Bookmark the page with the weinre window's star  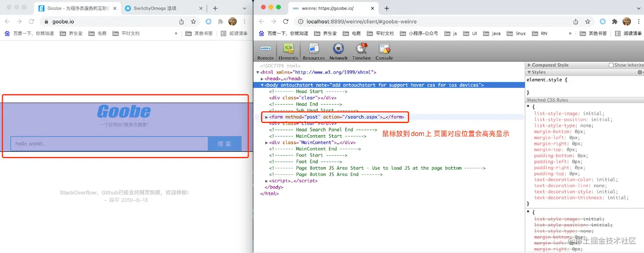click(x=587, y=21)
